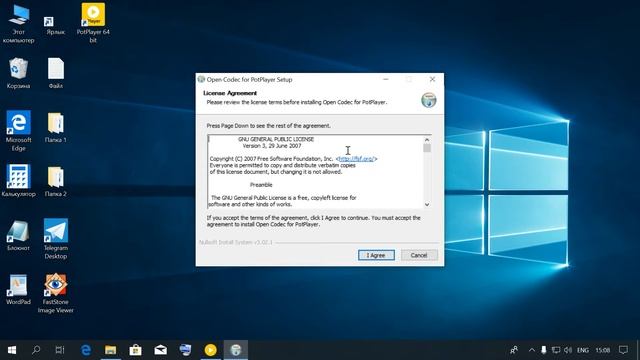Open File Explorer from the taskbar

[x=111, y=350]
